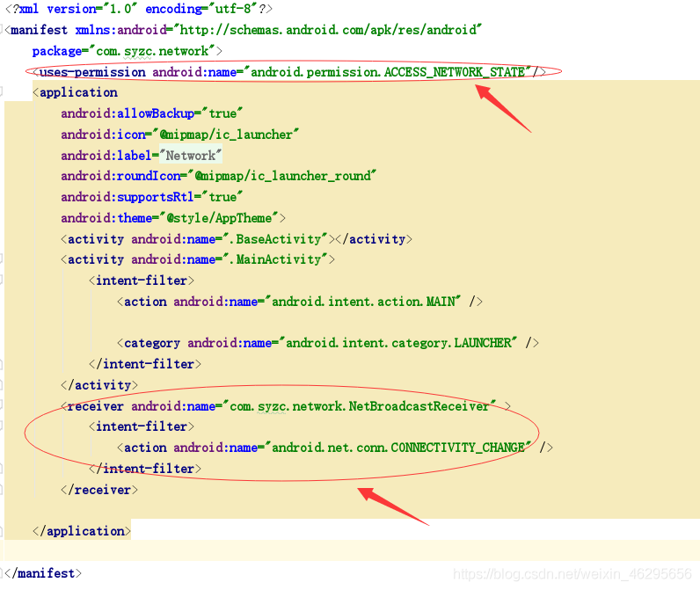Click the category tag name
The width and height of the screenshot is (700, 590).
(x=152, y=343)
